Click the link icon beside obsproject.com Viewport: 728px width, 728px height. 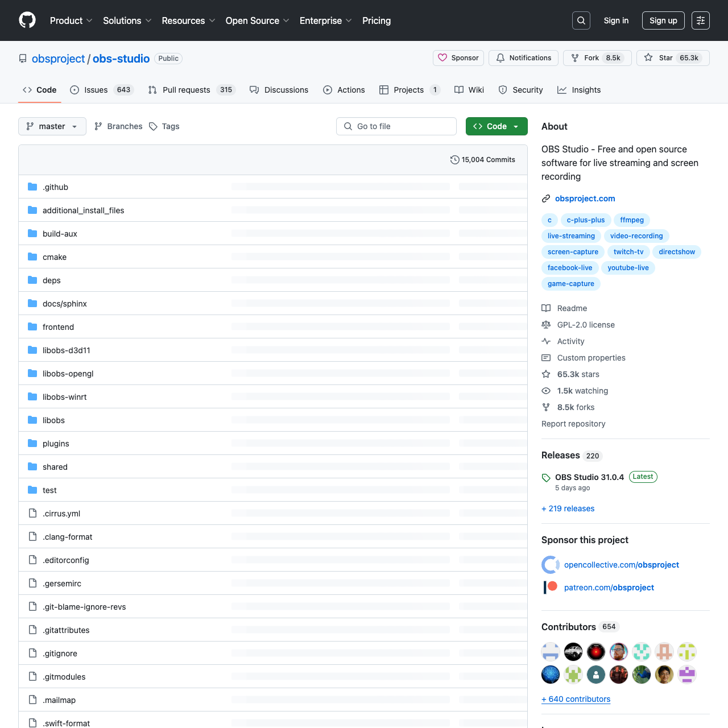click(x=546, y=198)
